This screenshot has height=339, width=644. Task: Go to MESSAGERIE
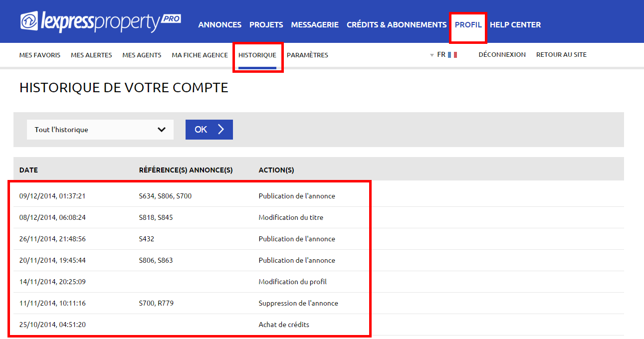(315, 24)
